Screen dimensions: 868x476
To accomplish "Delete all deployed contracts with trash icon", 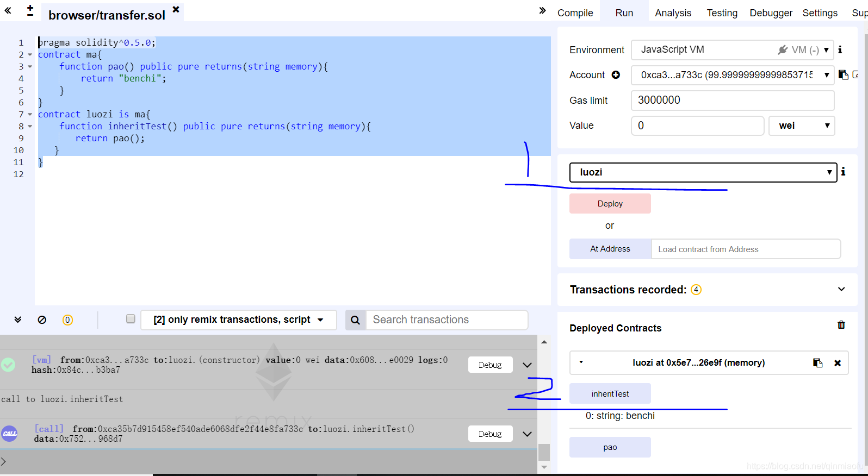I will 841,325.
